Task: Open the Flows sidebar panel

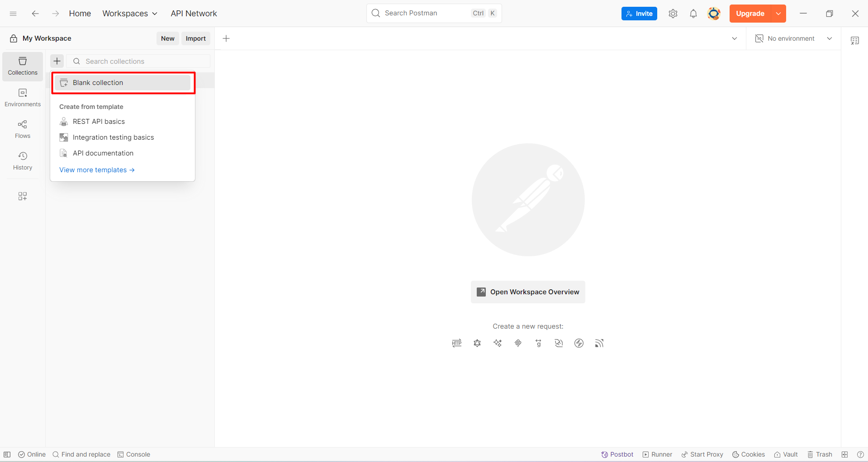Action: (x=22, y=129)
